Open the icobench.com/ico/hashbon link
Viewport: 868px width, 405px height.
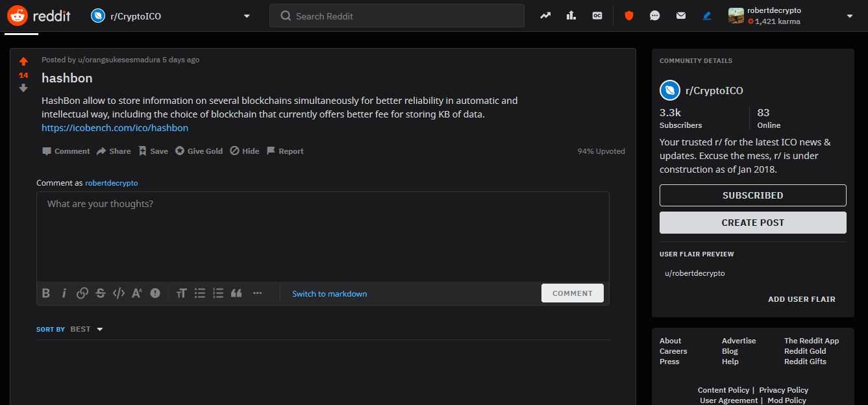coord(115,128)
